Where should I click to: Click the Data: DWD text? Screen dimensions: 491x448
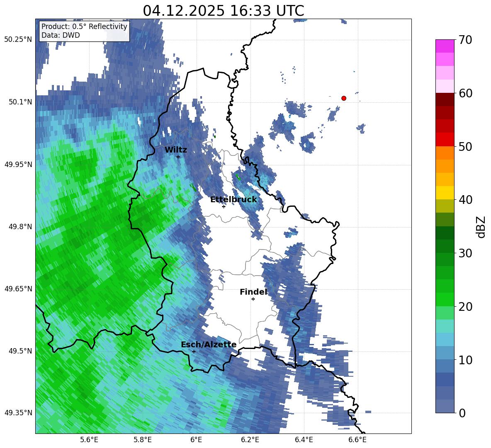(x=61, y=35)
